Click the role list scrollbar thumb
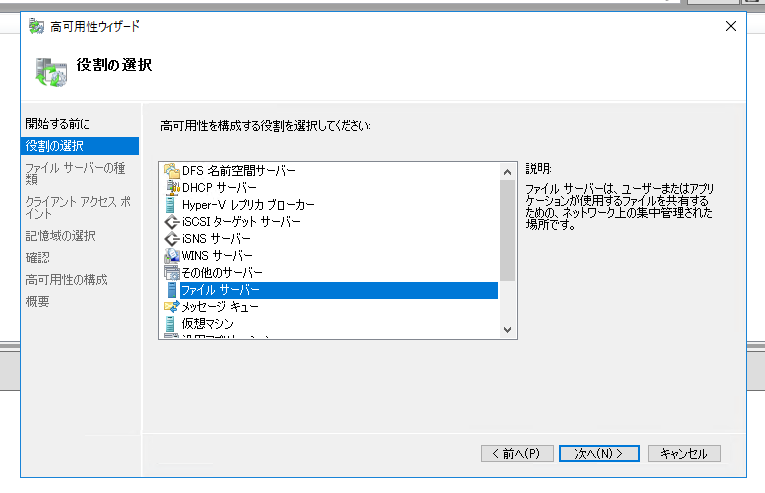Image resolution: width=765 pixels, height=493 pixels. [507, 230]
